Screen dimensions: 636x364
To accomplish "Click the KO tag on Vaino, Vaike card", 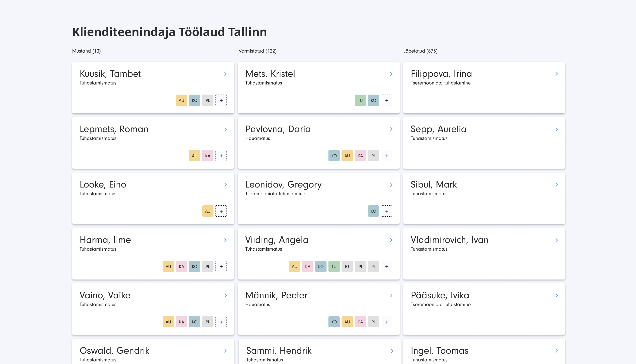I will click(195, 322).
